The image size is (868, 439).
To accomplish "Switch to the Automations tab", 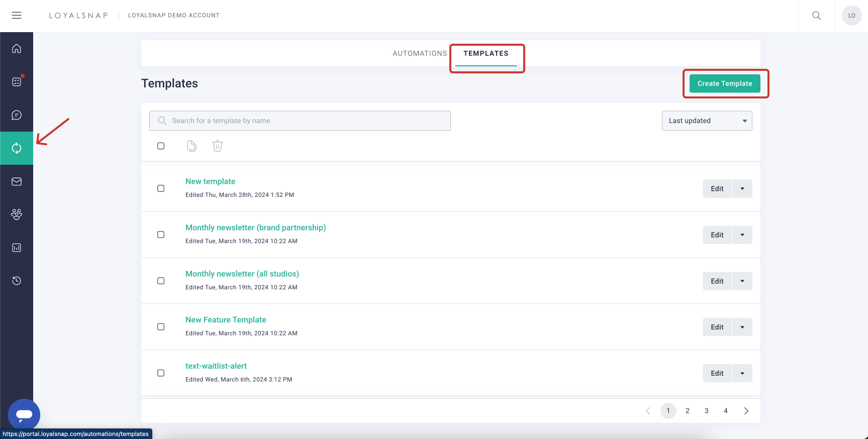I will (x=420, y=53).
